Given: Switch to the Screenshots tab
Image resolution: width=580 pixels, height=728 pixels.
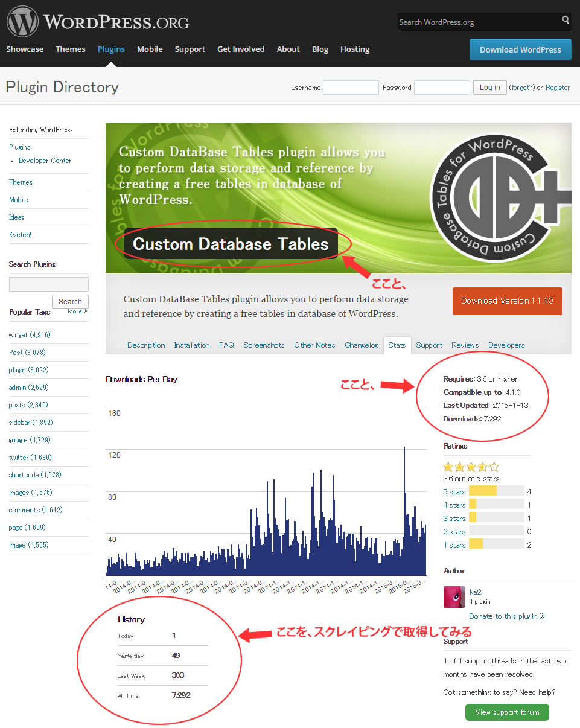Looking at the screenshot, I should (x=264, y=345).
